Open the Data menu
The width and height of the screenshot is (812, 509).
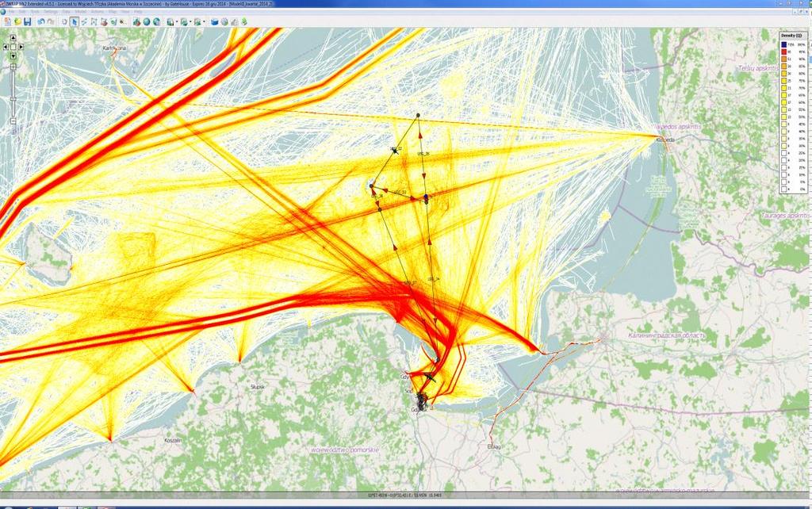tap(66, 11)
